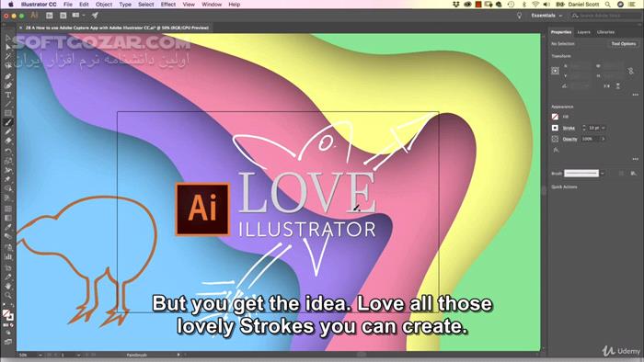
Task: Select the Zoom tool in toolbar
Action: tap(8, 295)
